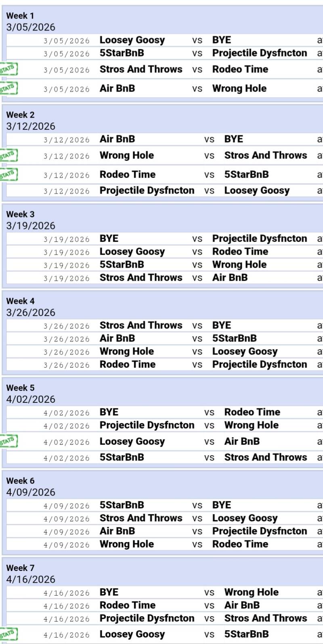Click the Week 7 header
Screen dimensions: 323x644
(x=20, y=568)
